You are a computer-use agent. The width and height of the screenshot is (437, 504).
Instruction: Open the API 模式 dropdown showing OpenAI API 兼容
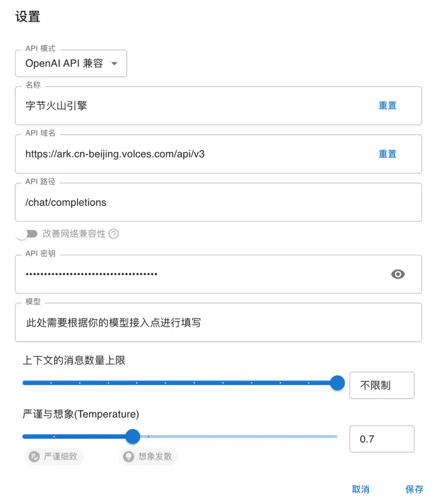click(71, 63)
